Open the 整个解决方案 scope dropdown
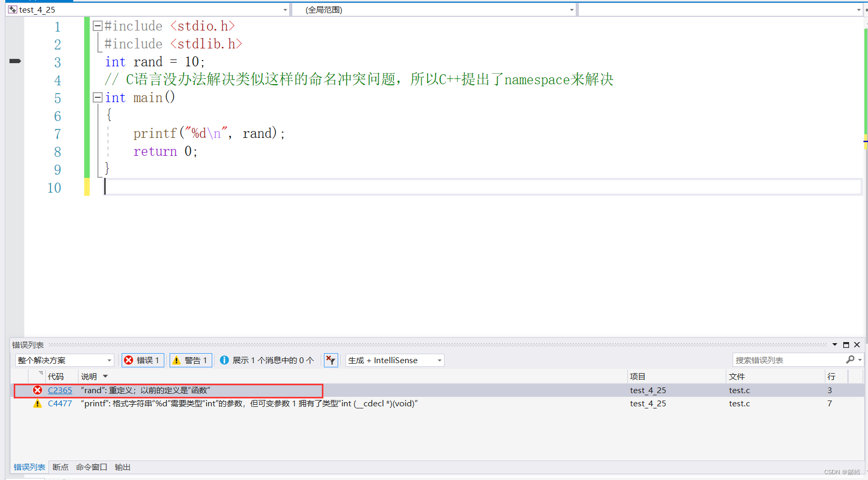 [x=109, y=360]
